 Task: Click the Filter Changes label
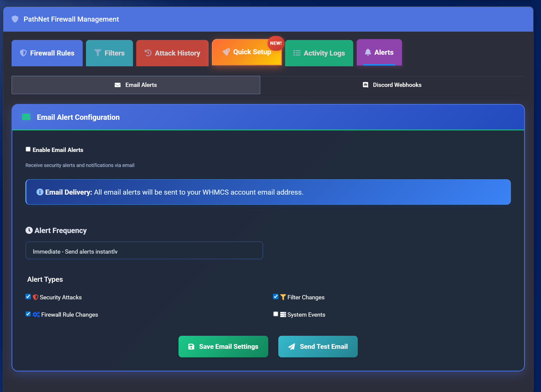pos(306,297)
